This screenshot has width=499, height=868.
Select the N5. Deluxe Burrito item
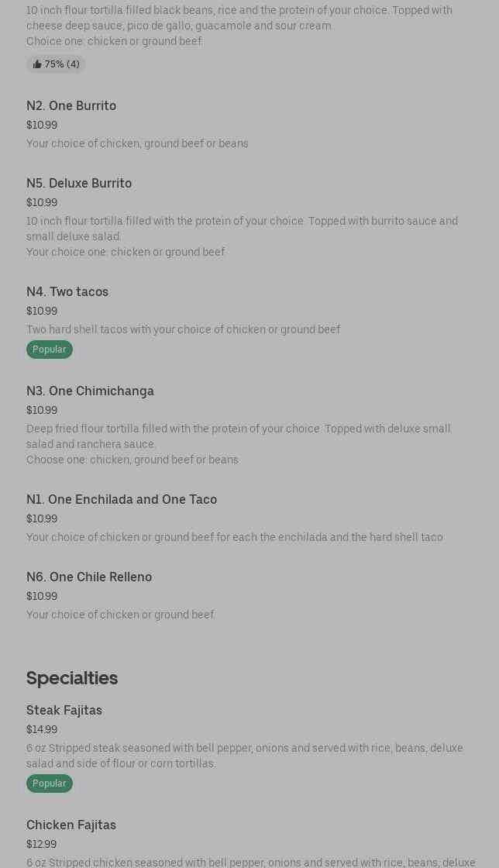79,183
